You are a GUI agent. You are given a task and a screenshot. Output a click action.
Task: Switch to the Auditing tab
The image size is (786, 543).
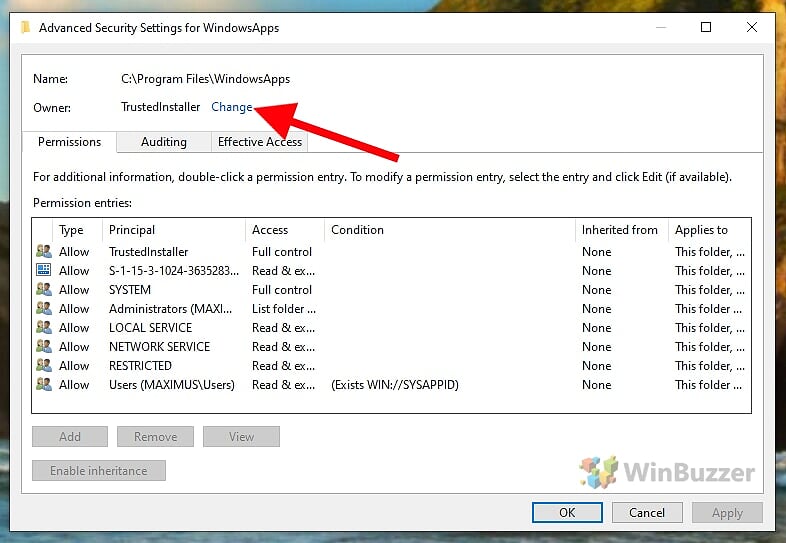coord(163,142)
